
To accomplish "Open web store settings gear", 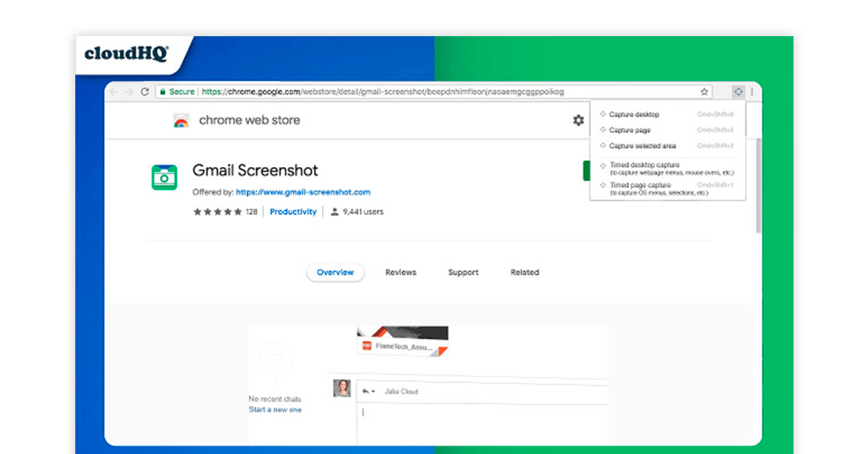I will pos(578,121).
